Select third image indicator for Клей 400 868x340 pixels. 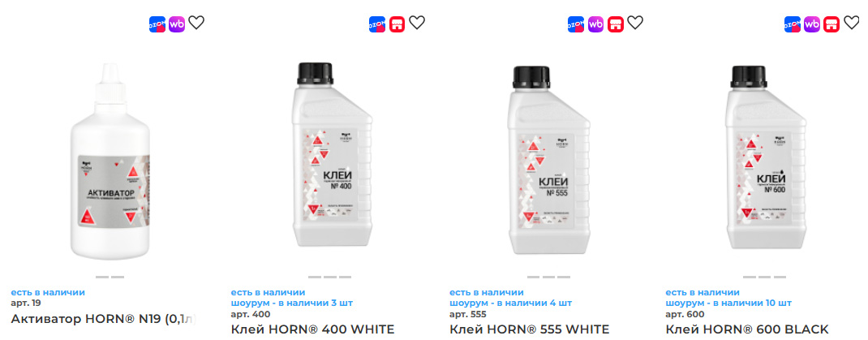pos(346,277)
